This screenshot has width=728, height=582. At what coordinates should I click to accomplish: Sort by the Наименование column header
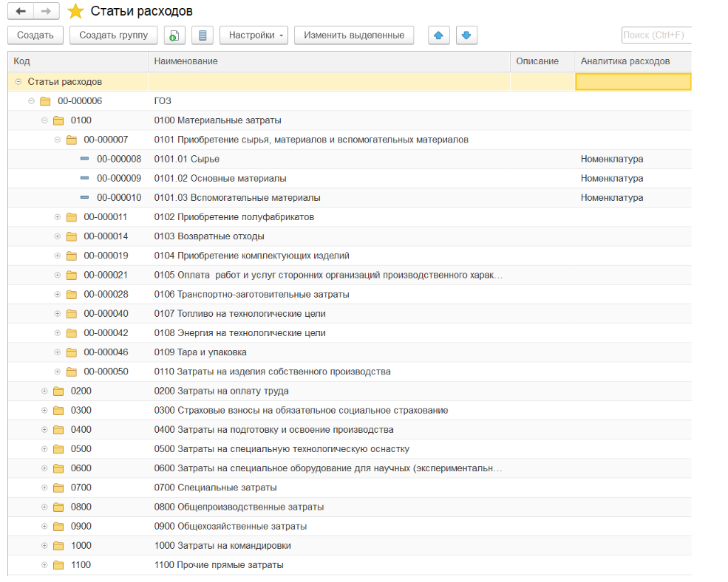tap(329, 61)
